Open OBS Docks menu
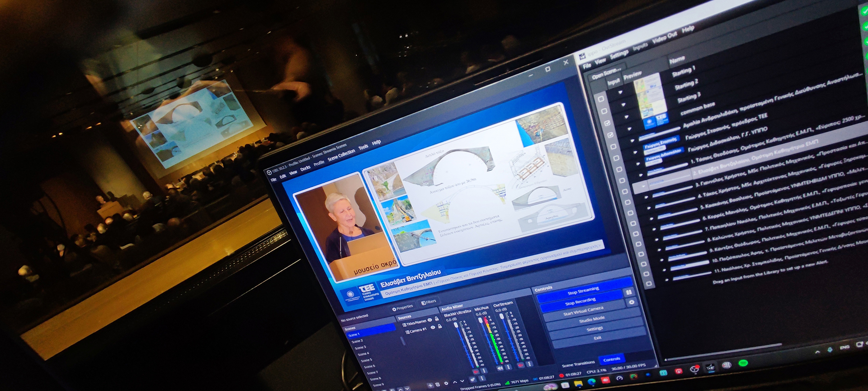This screenshot has width=868, height=391. point(305,168)
